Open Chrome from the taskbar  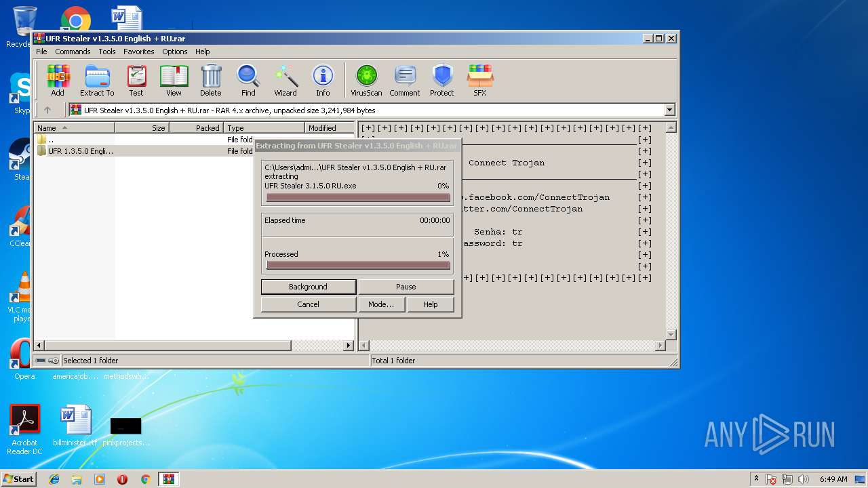point(145,479)
